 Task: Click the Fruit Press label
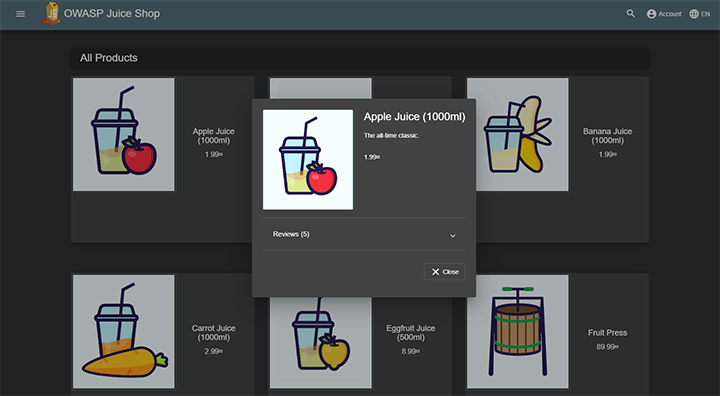(x=608, y=333)
